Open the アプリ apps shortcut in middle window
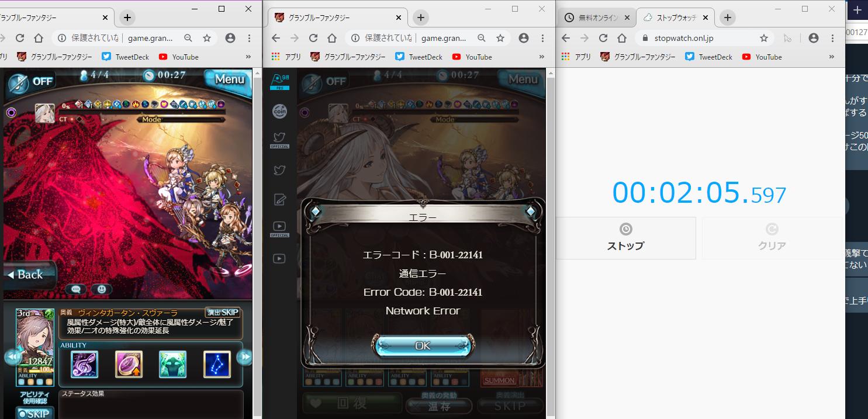Image resolution: width=868 pixels, height=419 pixels. point(286,57)
